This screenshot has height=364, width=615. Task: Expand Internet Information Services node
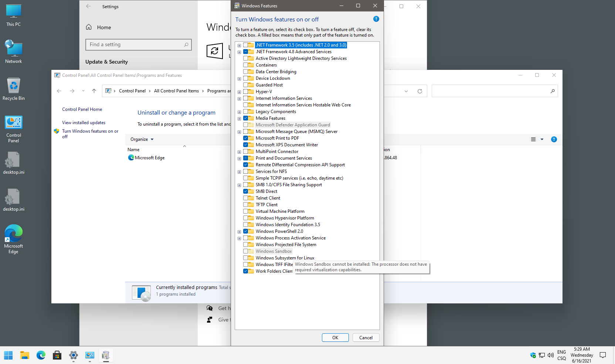pos(239,99)
